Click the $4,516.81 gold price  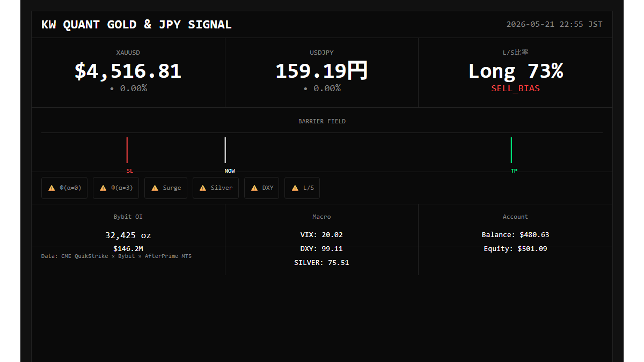point(128,71)
